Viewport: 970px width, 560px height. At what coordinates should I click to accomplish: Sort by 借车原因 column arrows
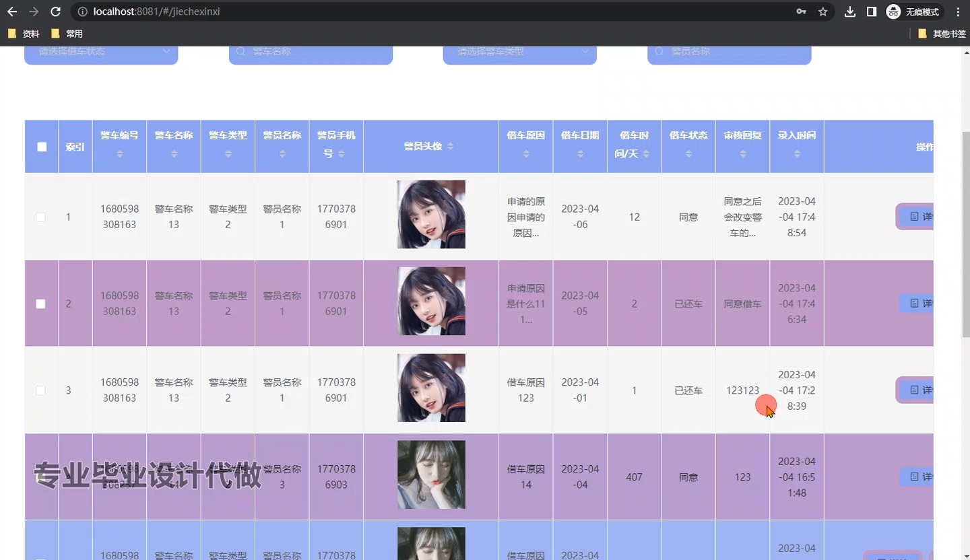526,154
